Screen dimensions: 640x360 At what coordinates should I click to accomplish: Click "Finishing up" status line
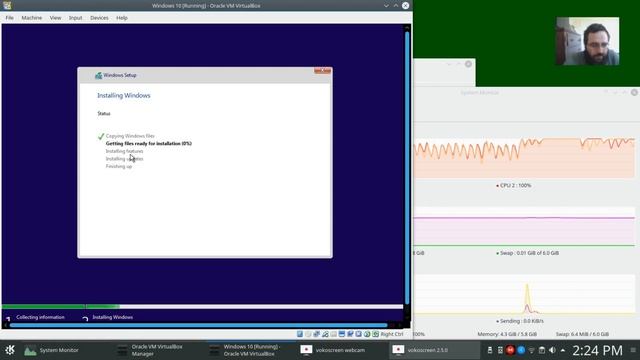(119, 167)
